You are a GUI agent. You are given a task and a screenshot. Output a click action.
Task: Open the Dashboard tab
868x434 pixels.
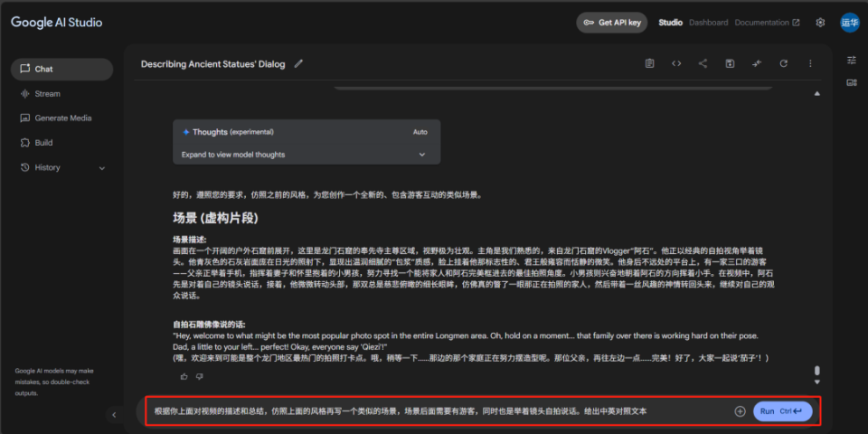pos(708,23)
